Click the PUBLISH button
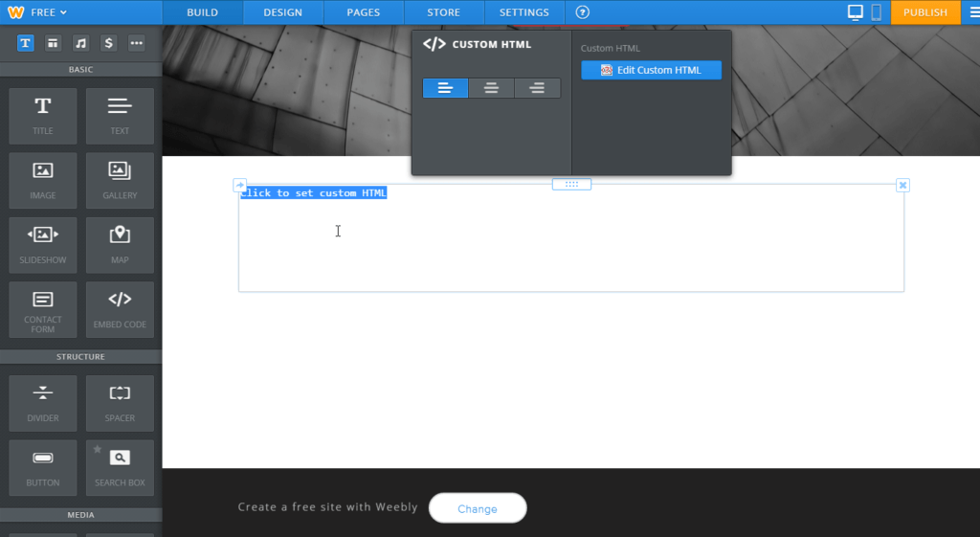This screenshot has width=980, height=537. [x=925, y=12]
